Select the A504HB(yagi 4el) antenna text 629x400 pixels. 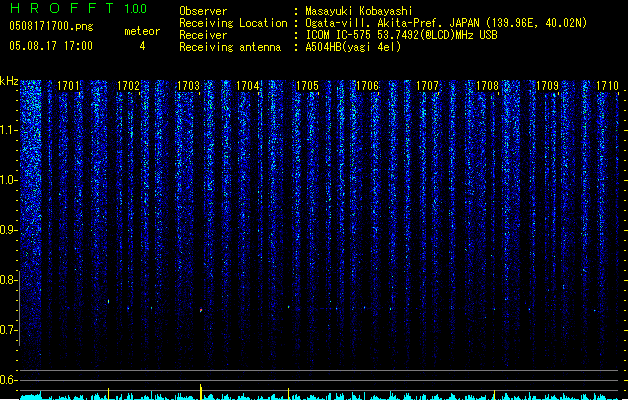pyautogui.click(x=353, y=47)
